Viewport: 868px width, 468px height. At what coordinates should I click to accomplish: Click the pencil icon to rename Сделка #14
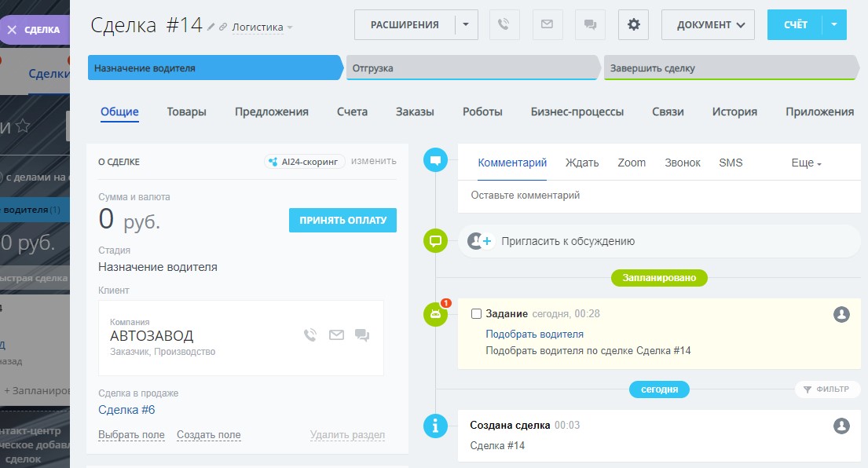coord(211,27)
